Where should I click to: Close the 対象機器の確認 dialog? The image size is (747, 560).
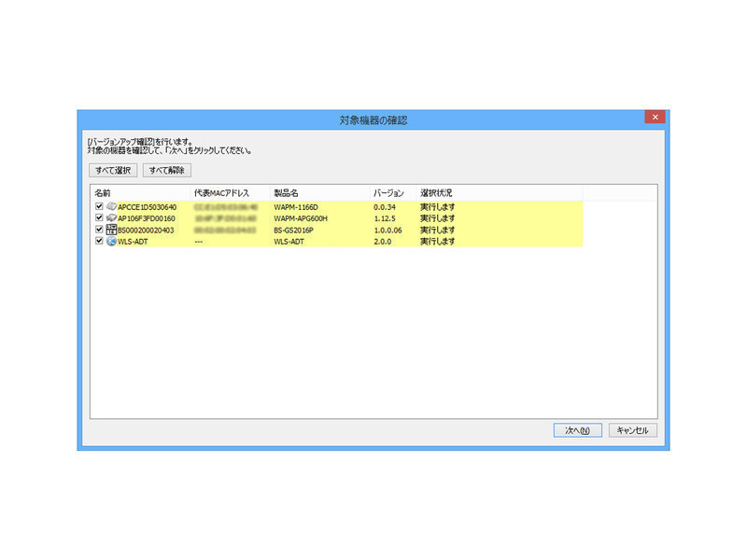[x=655, y=118]
